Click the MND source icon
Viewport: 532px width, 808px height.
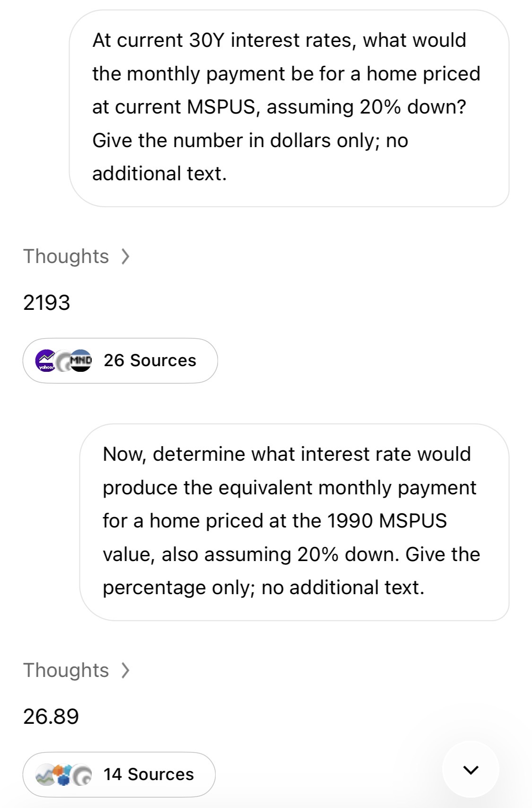click(81, 360)
